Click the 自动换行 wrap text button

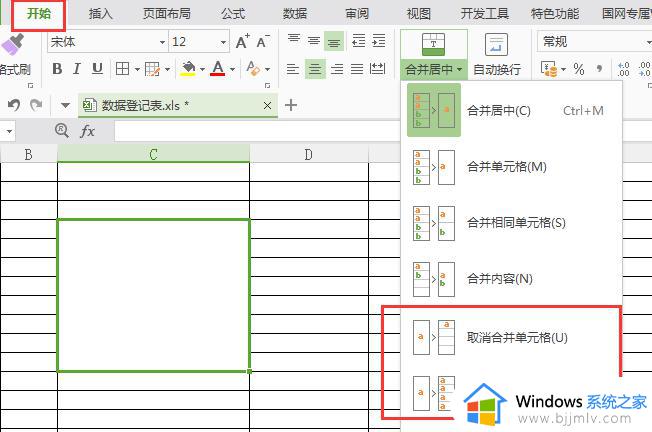click(x=497, y=55)
